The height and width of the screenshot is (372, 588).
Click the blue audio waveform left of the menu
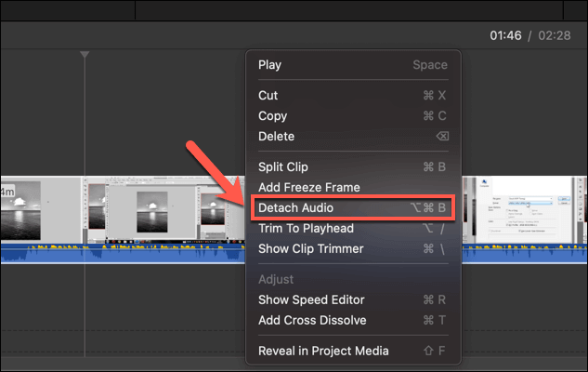coord(121,253)
